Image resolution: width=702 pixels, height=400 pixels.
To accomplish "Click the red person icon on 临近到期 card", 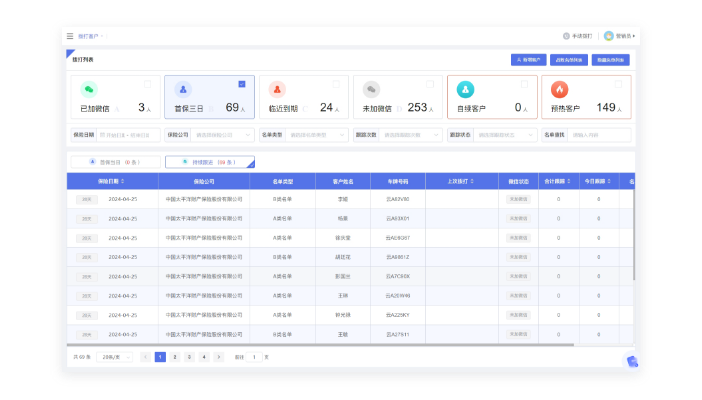I will 277,89.
